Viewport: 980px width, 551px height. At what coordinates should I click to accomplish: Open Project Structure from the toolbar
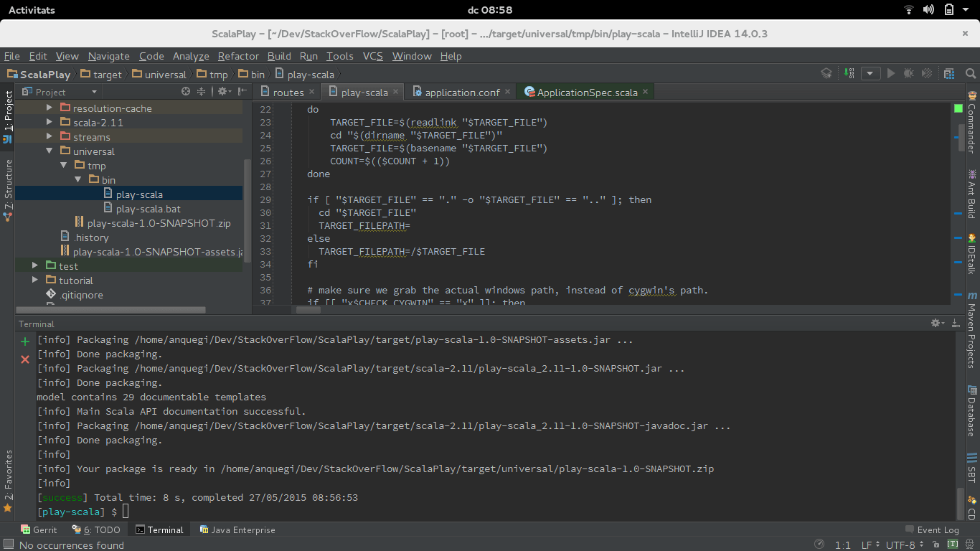click(949, 73)
